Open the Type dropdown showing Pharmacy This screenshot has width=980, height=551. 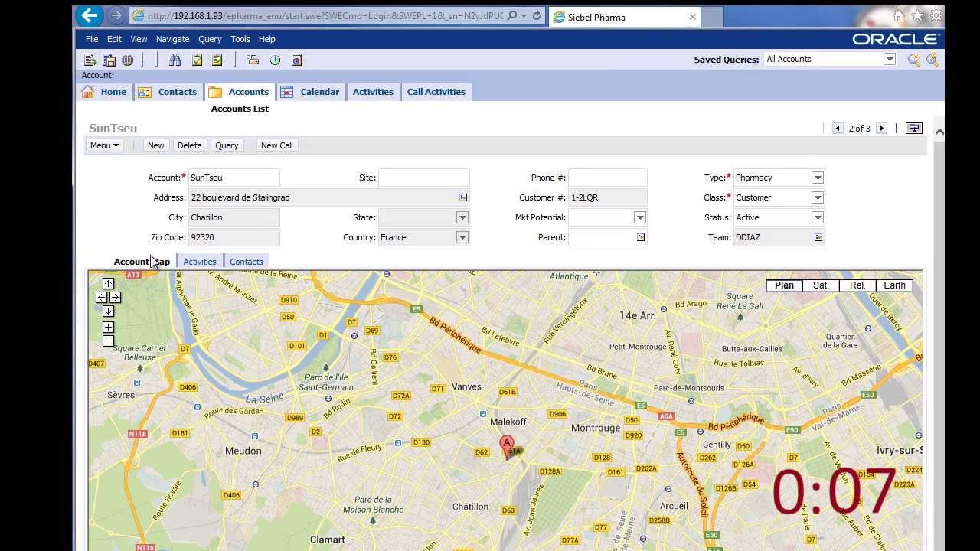[x=817, y=178]
